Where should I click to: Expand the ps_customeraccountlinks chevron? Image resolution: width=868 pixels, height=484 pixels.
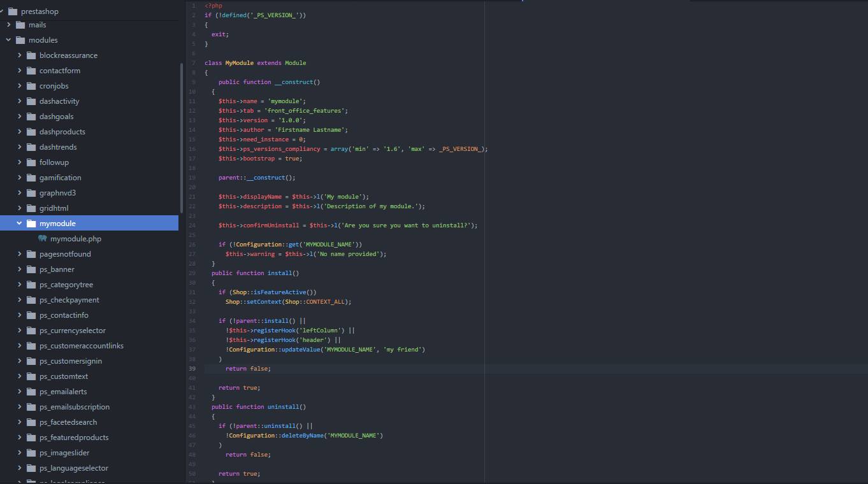20,346
